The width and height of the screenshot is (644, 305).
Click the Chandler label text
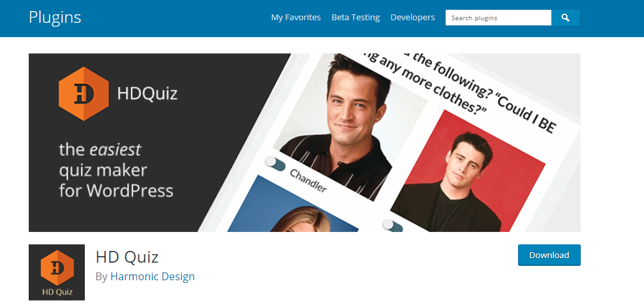coord(308,181)
